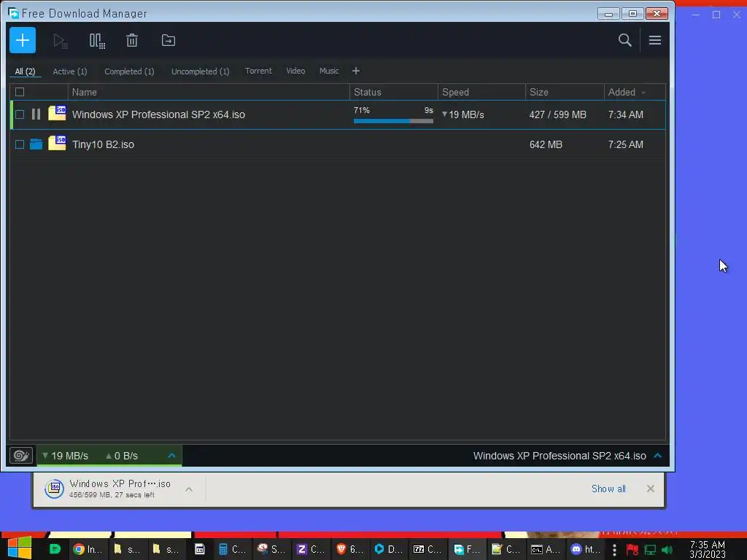Switch to the Uncompleted (1) tab

coord(200,71)
